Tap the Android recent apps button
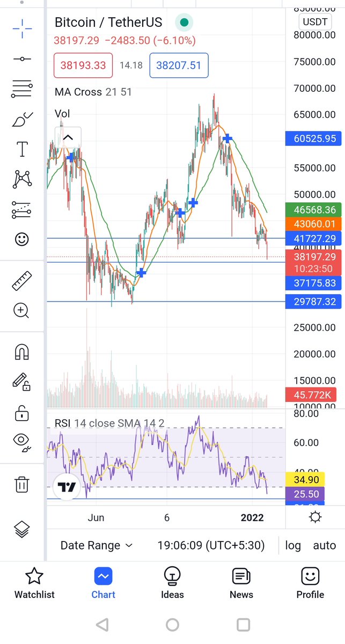The height and width of the screenshot is (644, 345). pos(243,625)
